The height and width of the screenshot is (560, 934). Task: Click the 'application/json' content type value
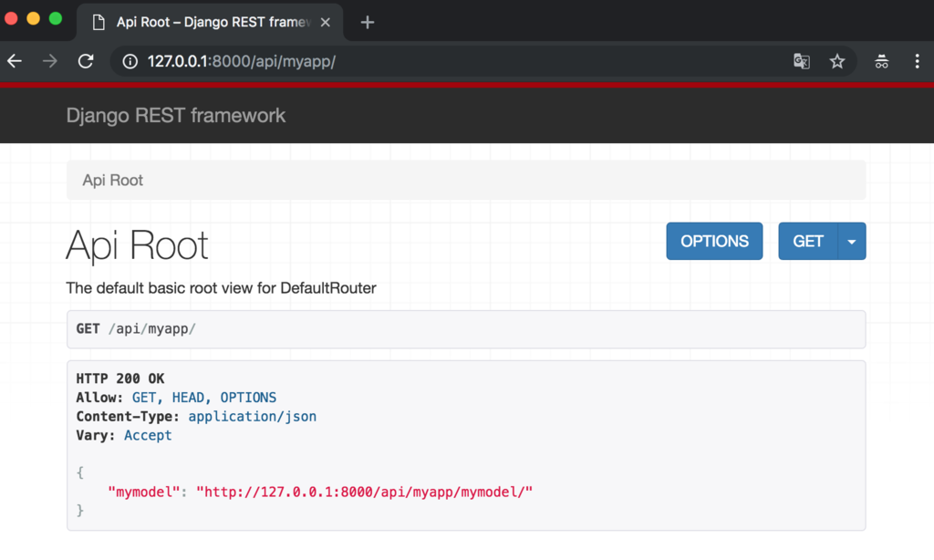coord(253,417)
